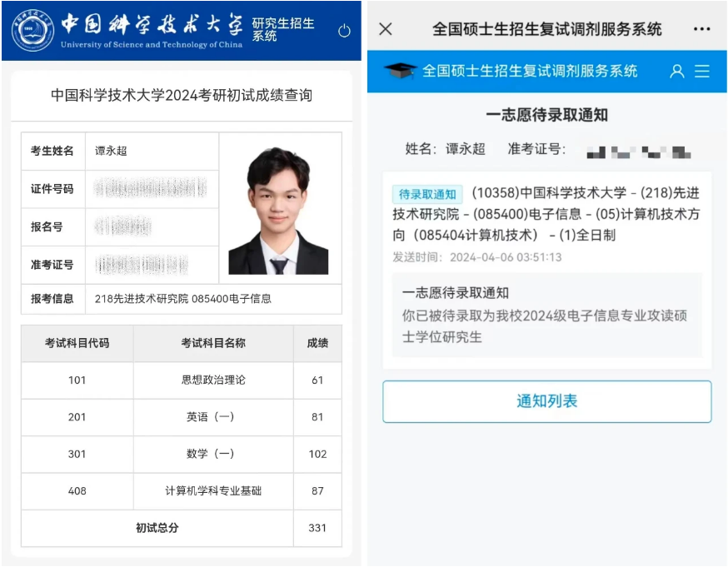Screen dimensions: 728x572
Task: Open the hamburger menu in blue banner
Action: click(702, 72)
